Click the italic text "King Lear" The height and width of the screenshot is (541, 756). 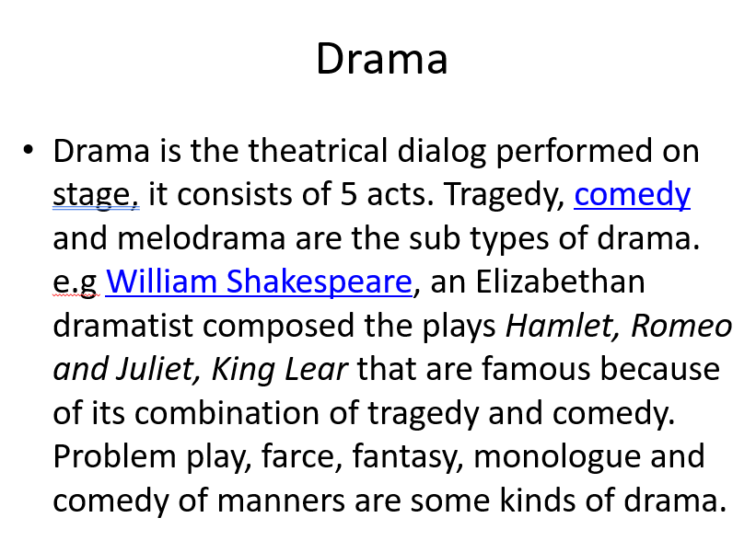[x=279, y=369]
